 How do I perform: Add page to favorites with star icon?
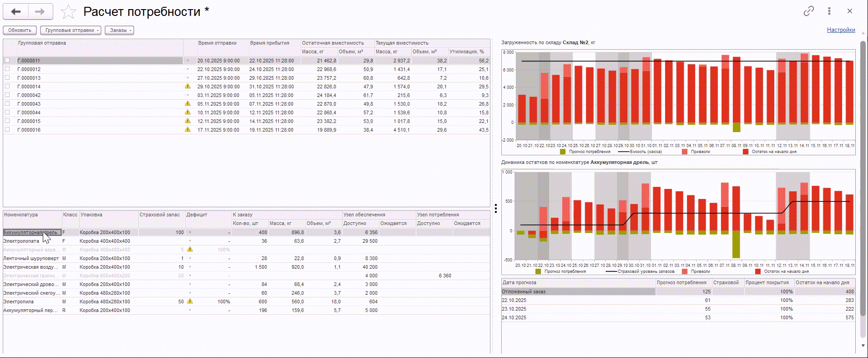tap(68, 12)
